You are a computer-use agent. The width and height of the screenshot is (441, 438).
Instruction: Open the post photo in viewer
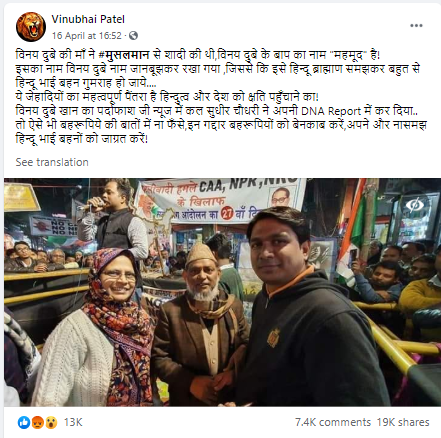pos(222,292)
